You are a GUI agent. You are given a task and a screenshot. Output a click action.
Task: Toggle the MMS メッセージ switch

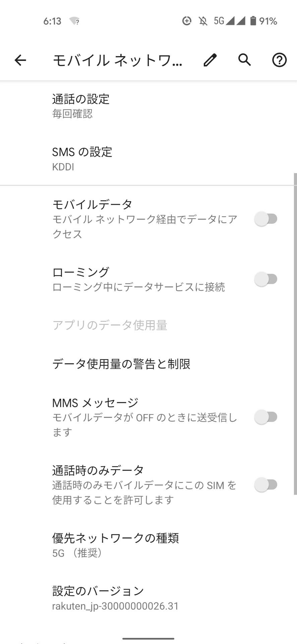click(266, 417)
